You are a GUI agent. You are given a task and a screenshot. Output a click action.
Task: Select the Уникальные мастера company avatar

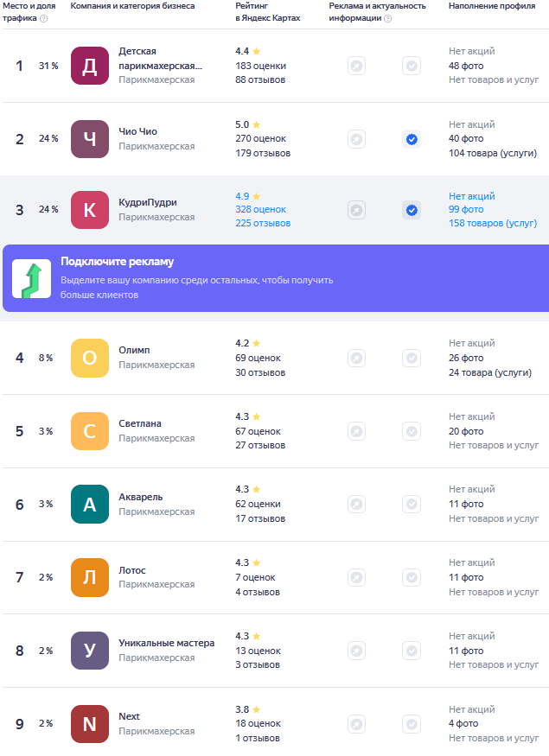pyautogui.click(x=90, y=651)
